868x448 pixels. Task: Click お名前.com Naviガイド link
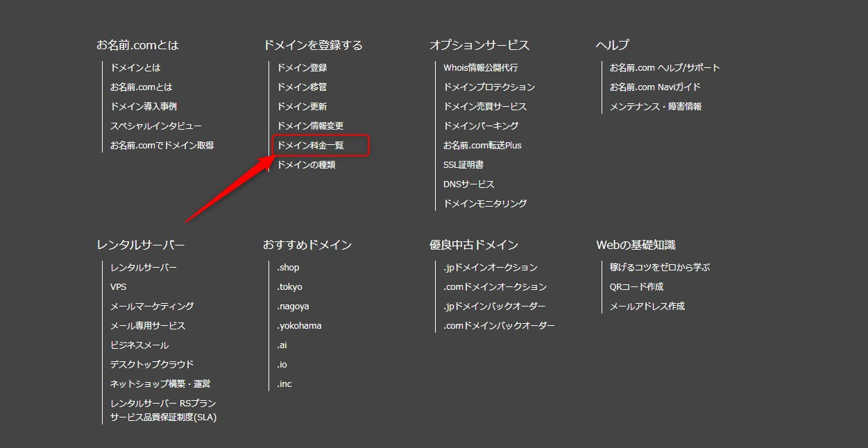click(x=655, y=87)
